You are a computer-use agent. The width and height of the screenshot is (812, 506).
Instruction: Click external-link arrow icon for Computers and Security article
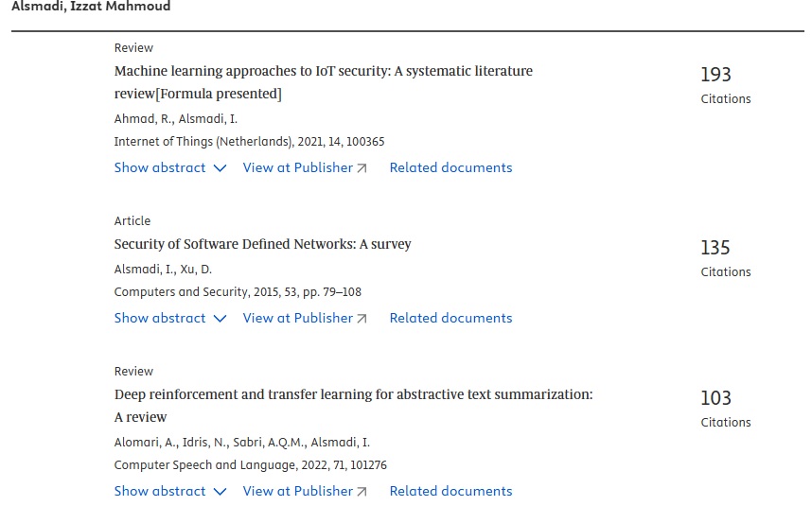tap(362, 319)
